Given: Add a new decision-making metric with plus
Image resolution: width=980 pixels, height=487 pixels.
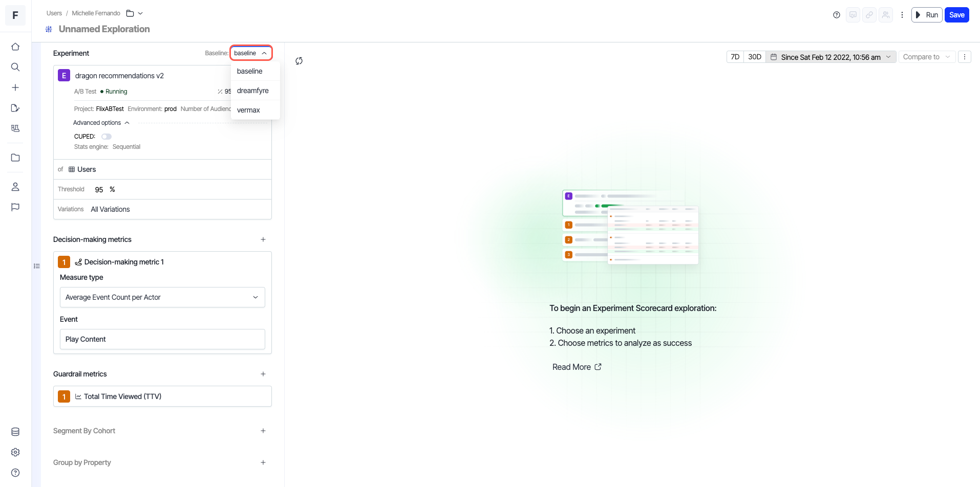Looking at the screenshot, I should (x=263, y=239).
